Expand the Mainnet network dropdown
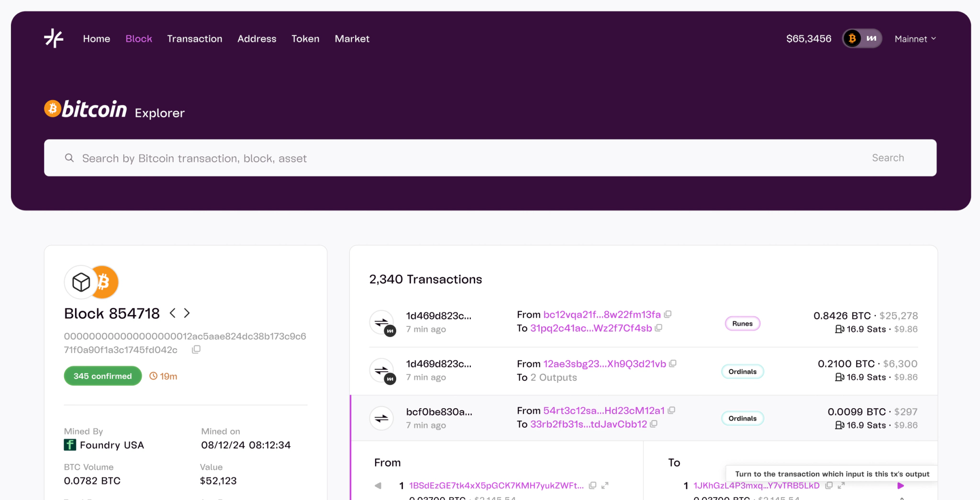Image resolution: width=980 pixels, height=500 pixels. tap(915, 39)
